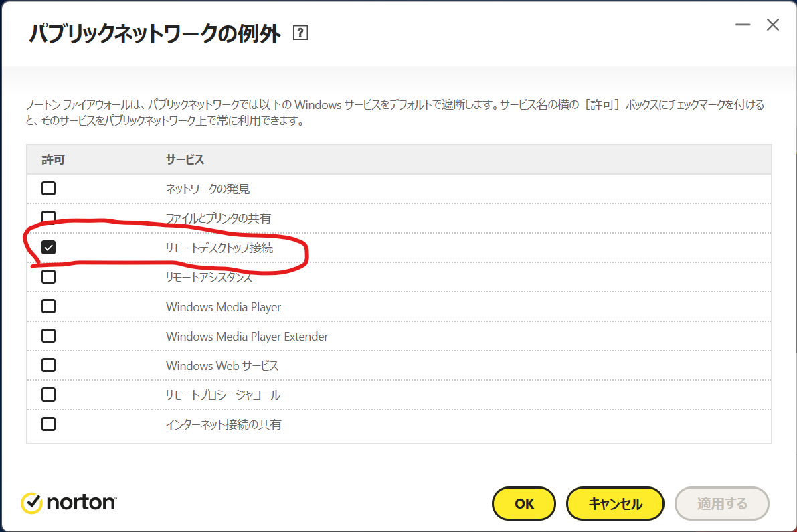Enable the ネットワークの発見 checkbox
Screen dimensions: 797x532
point(48,189)
